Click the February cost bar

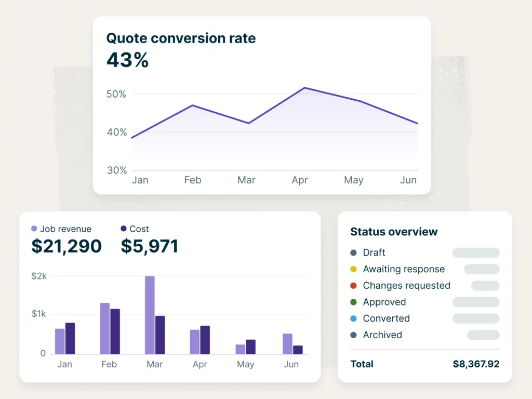click(115, 331)
